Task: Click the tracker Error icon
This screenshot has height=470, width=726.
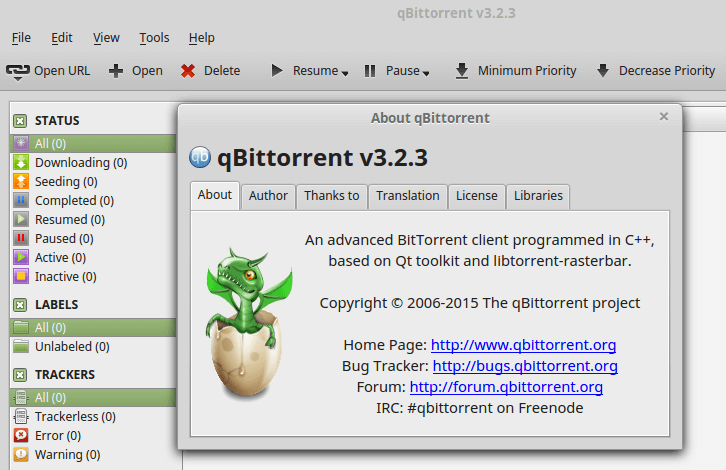Action: tap(21, 435)
